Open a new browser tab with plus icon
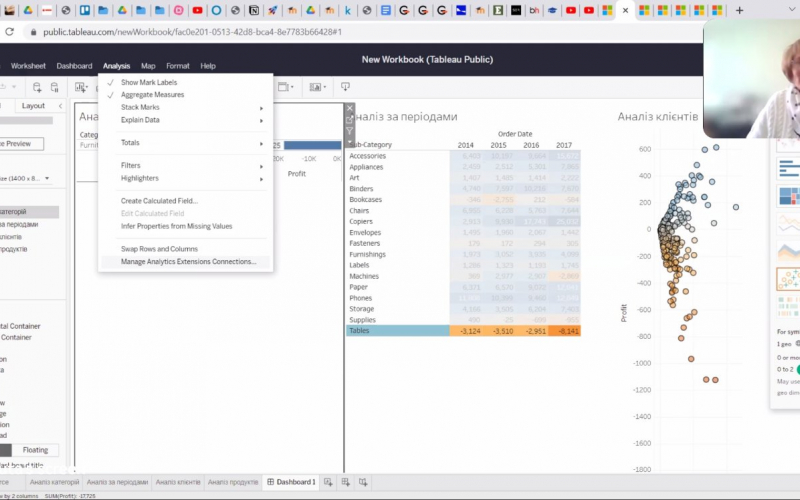This screenshot has width=800, height=500. coord(739,10)
